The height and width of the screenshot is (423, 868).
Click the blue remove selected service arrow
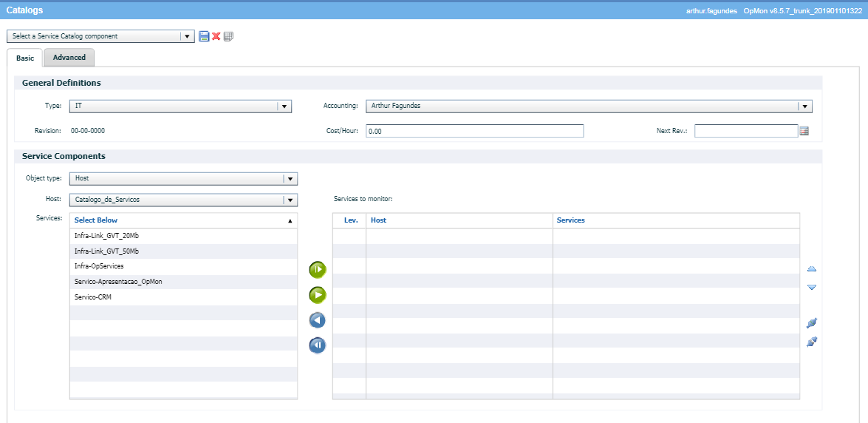[x=317, y=320]
